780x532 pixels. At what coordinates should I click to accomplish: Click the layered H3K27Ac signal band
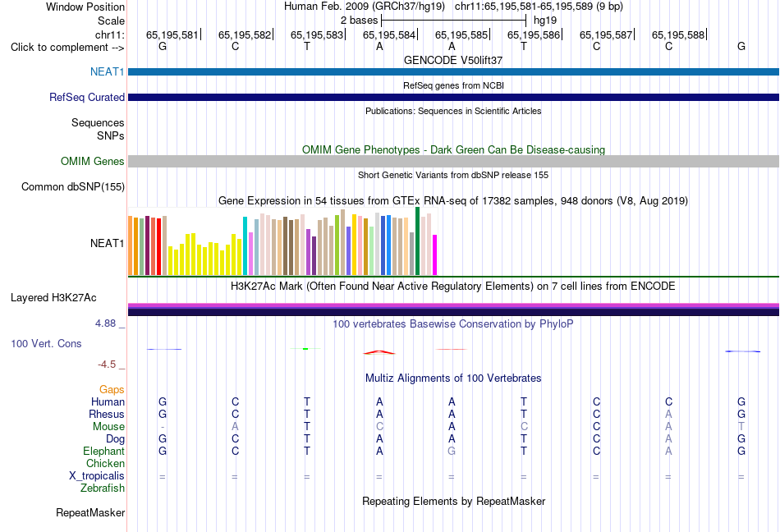point(453,310)
